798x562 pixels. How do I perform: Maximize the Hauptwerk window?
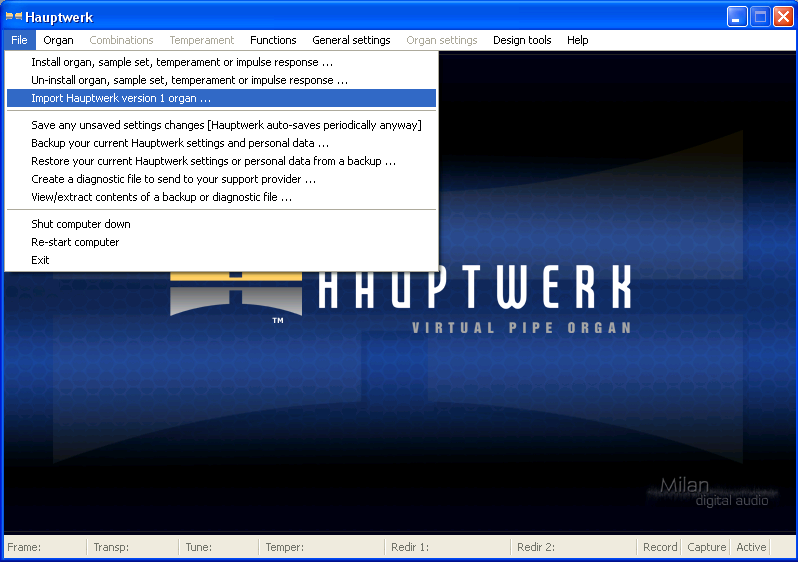click(x=760, y=17)
